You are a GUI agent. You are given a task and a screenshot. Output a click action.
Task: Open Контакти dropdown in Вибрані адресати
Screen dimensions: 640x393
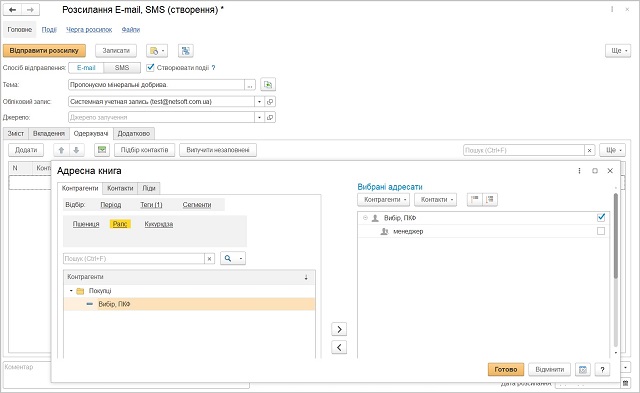click(x=436, y=200)
